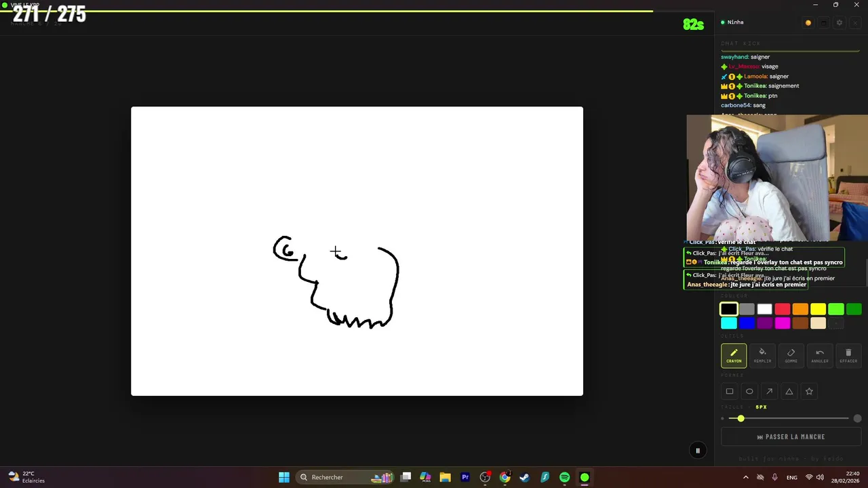Pick the purple color swatch

(765, 323)
